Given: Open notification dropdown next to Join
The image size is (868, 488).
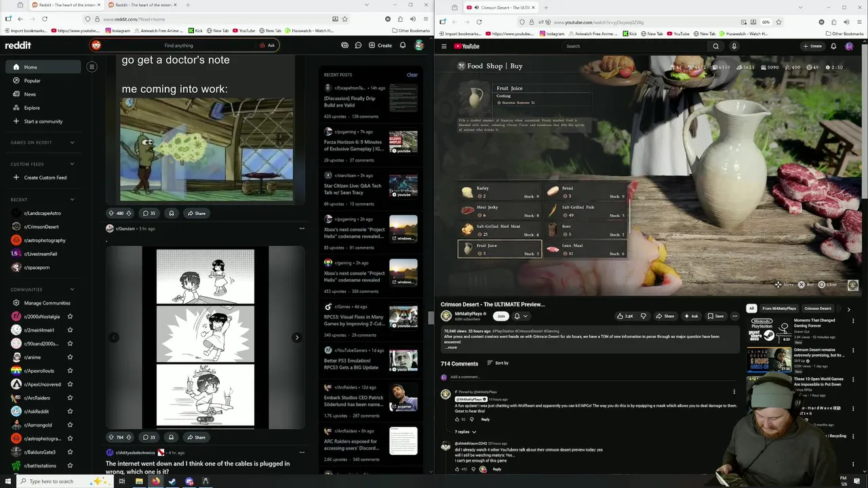Looking at the screenshot, I should [x=520, y=316].
